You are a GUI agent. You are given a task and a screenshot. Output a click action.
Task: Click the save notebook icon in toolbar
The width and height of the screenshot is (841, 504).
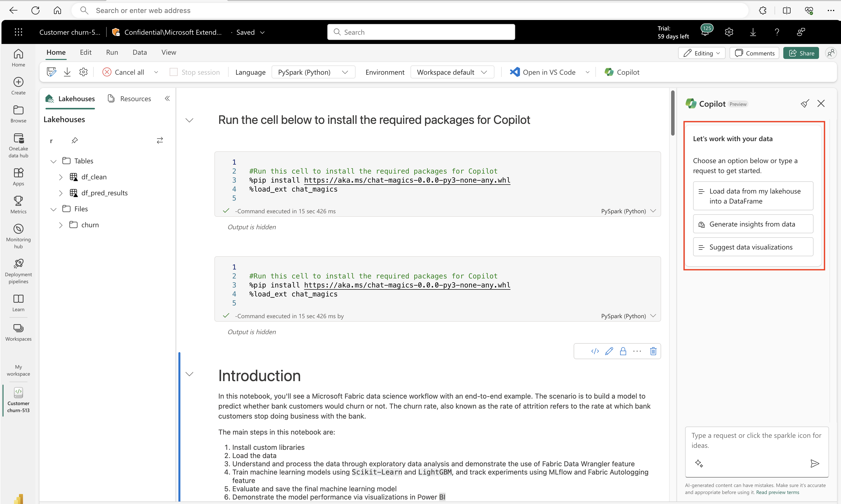point(51,72)
